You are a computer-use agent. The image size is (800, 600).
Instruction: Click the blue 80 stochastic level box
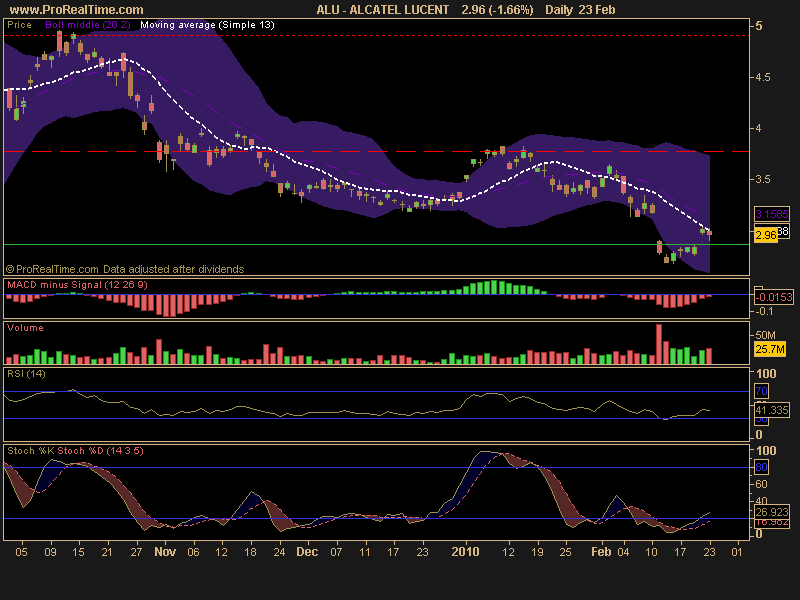761,467
